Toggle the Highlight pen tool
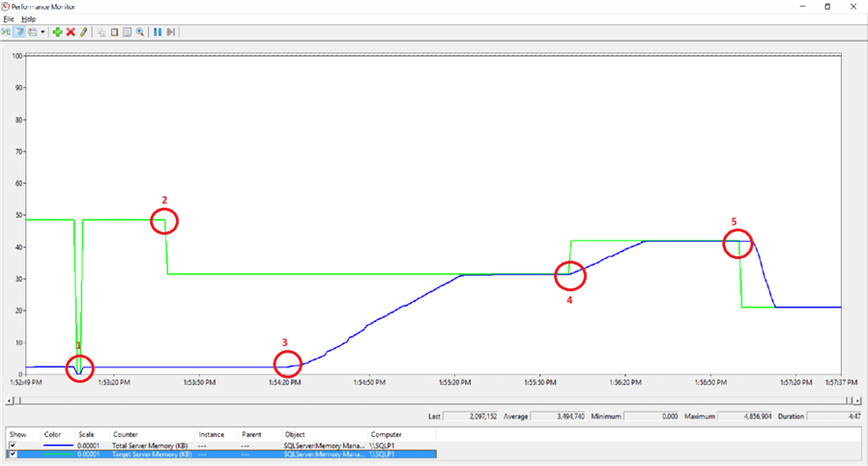This screenshot has width=868, height=466. coord(83,32)
